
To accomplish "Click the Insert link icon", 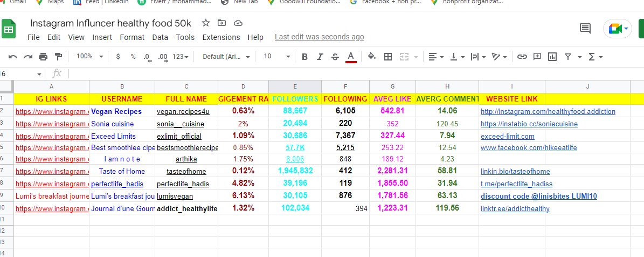I will [x=522, y=57].
